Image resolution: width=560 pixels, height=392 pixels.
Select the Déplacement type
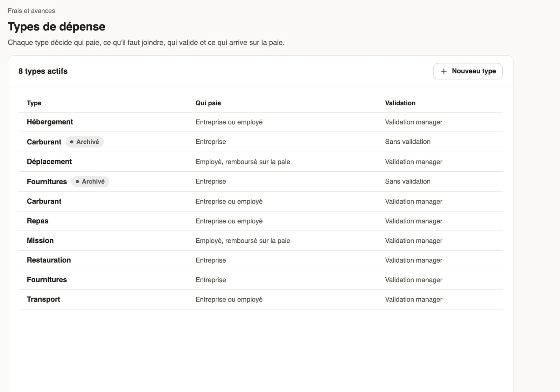[x=260, y=162]
